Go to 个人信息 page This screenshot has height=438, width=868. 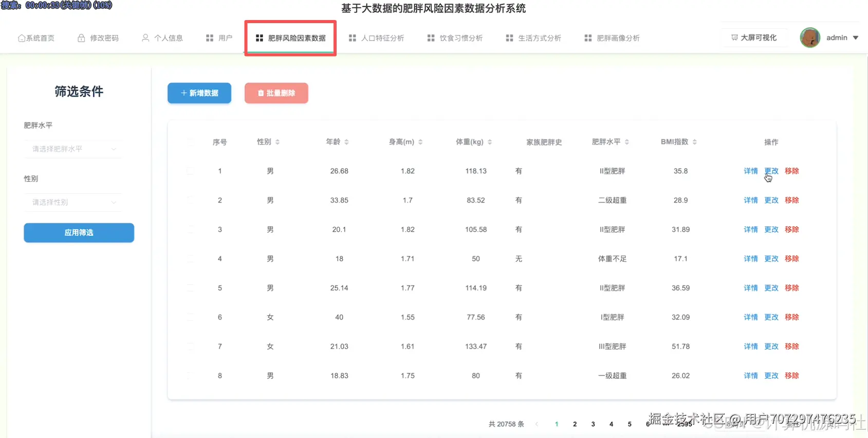[x=162, y=38]
